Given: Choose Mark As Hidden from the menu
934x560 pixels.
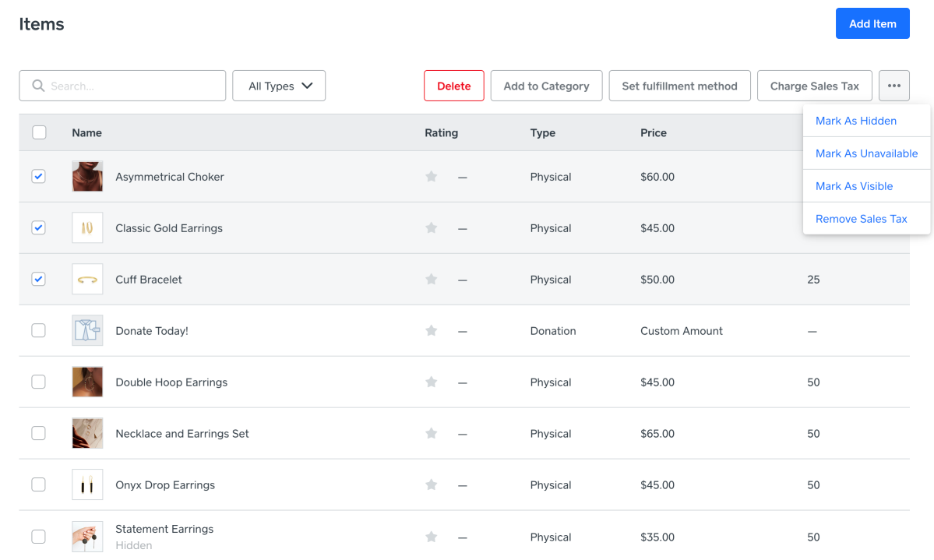Looking at the screenshot, I should [x=855, y=121].
